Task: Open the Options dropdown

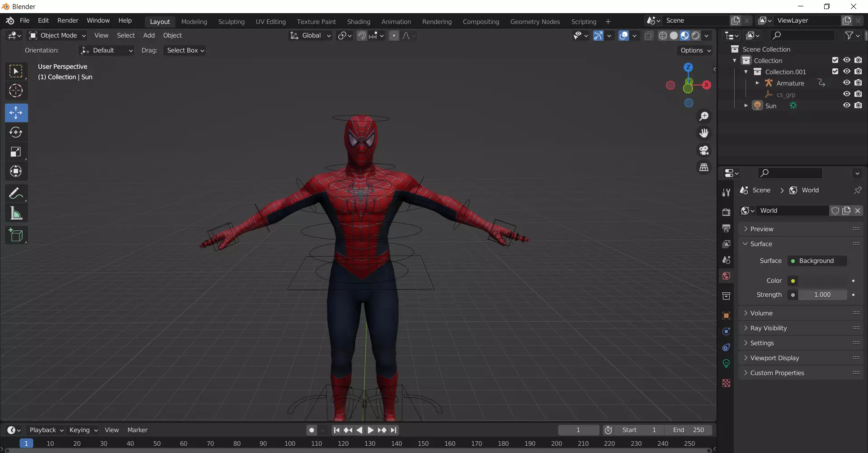Action: pyautogui.click(x=695, y=50)
